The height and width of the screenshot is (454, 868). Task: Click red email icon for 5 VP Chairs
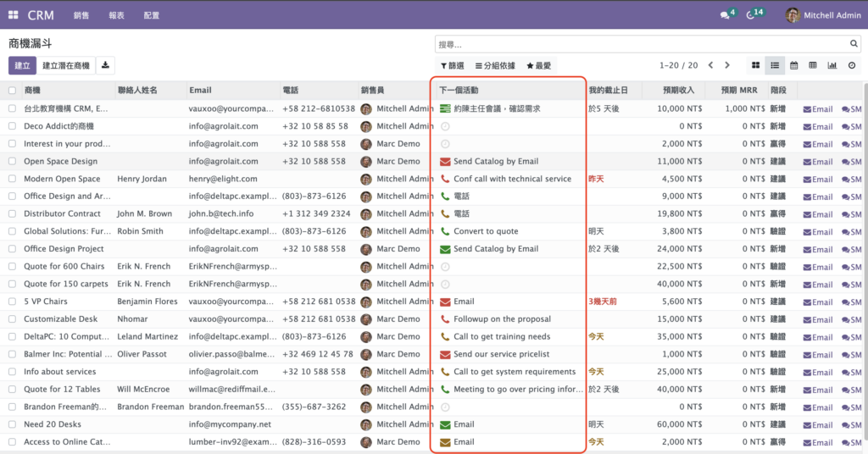[x=445, y=302]
